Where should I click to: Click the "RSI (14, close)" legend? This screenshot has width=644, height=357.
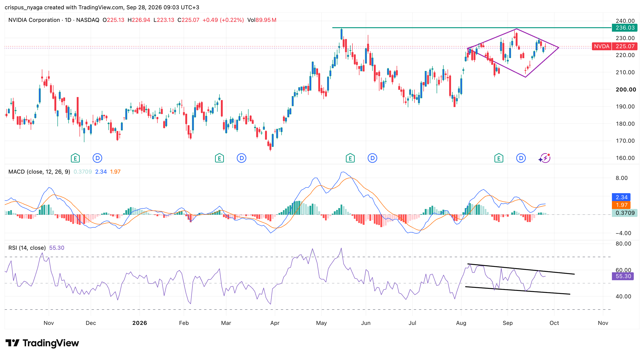(27, 248)
